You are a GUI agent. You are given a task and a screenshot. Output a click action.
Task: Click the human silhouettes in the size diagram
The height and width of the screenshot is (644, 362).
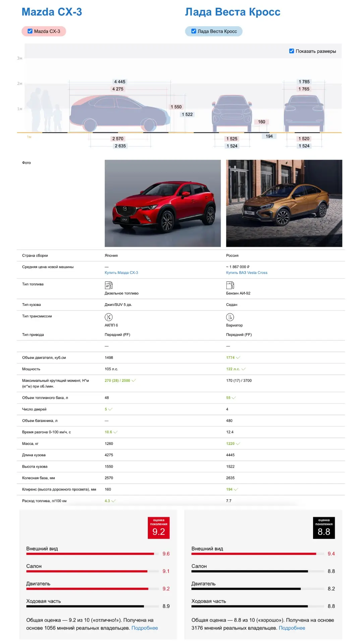[44, 110]
